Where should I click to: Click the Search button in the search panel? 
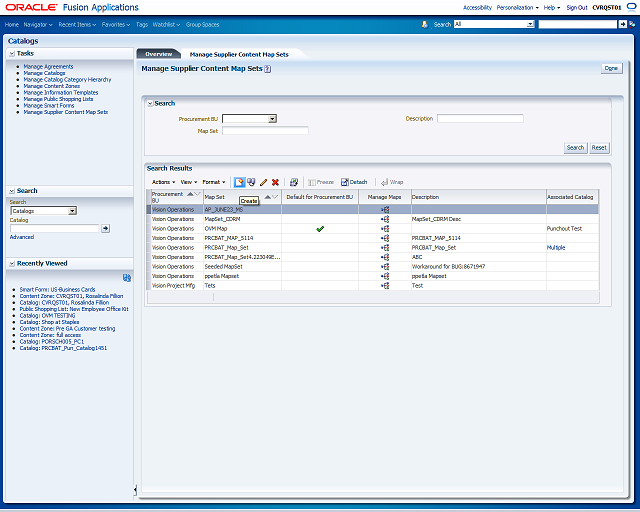(576, 148)
